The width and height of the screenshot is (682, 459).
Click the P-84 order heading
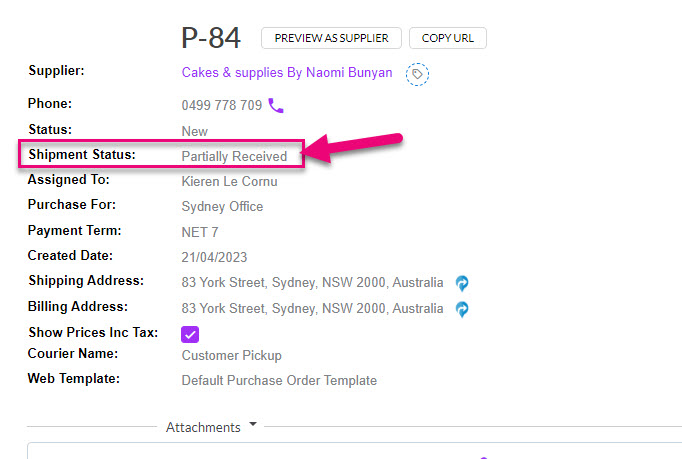(x=211, y=38)
